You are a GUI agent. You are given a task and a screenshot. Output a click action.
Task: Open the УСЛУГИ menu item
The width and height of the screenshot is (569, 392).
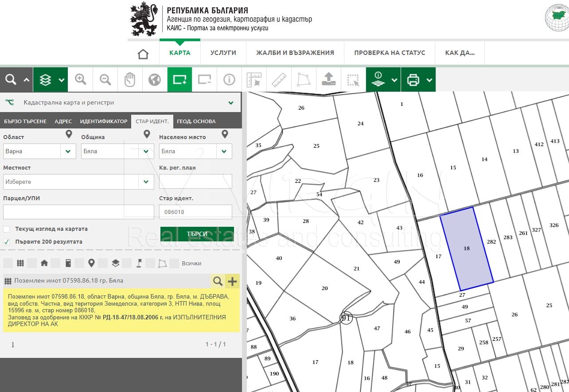pos(223,53)
